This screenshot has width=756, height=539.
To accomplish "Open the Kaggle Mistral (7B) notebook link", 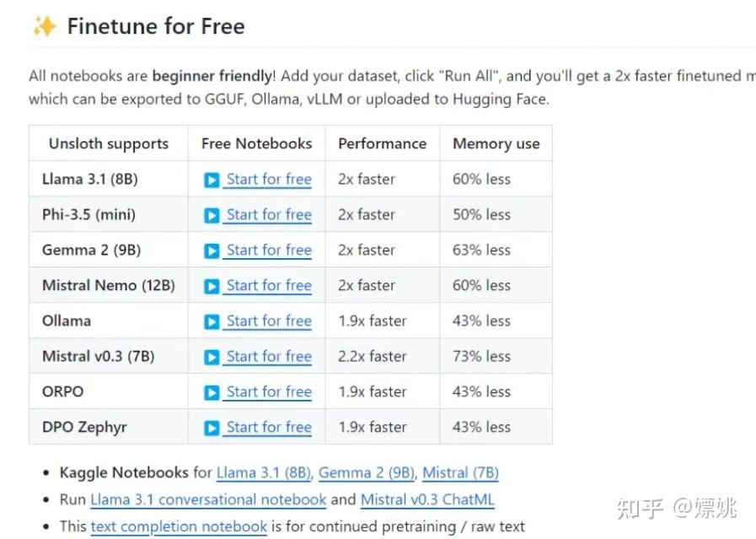I will [461, 473].
